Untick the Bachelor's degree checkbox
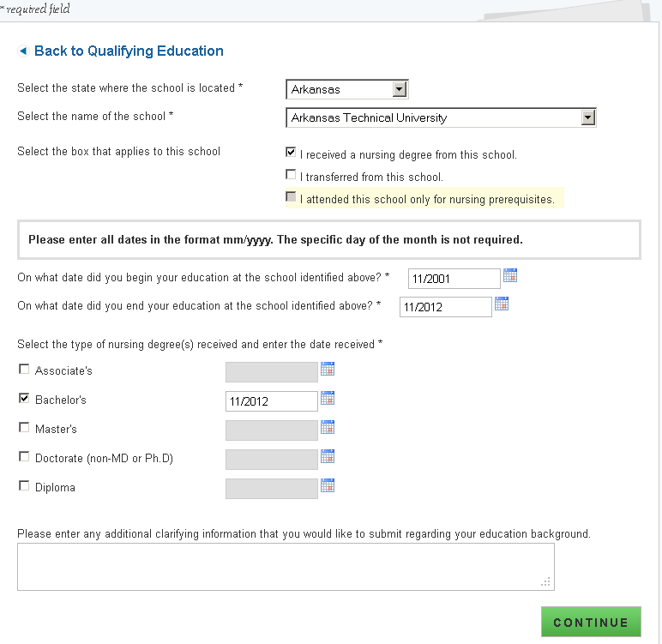Image resolution: width=662 pixels, height=644 pixels. (24, 399)
